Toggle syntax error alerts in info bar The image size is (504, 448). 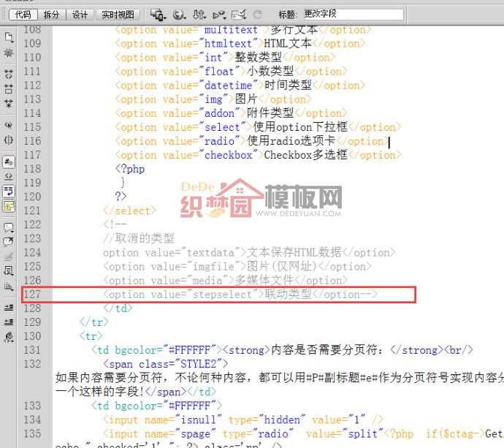click(9, 206)
